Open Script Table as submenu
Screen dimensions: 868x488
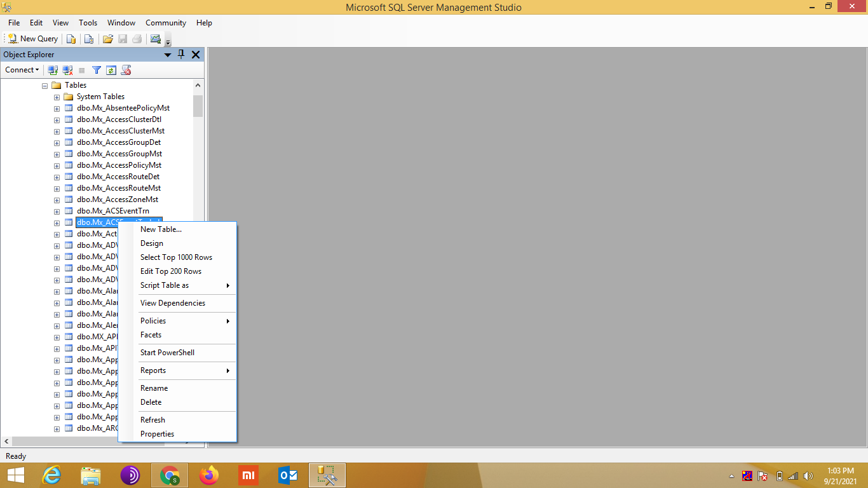point(164,285)
